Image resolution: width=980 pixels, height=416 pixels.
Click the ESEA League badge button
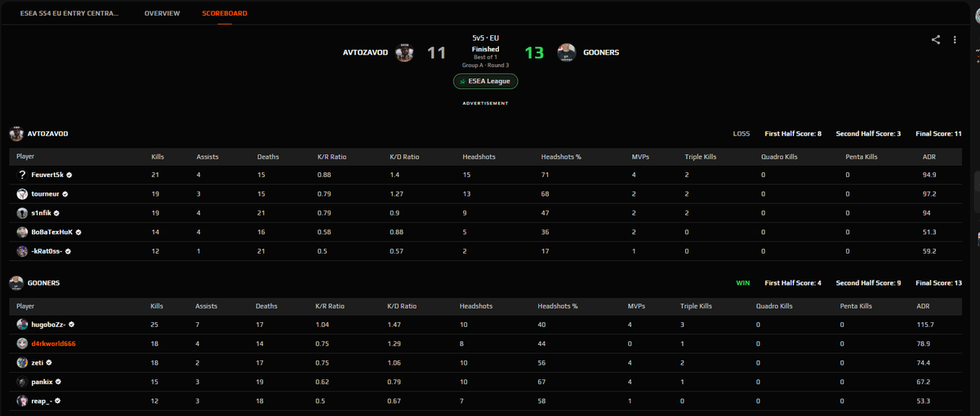(x=486, y=82)
